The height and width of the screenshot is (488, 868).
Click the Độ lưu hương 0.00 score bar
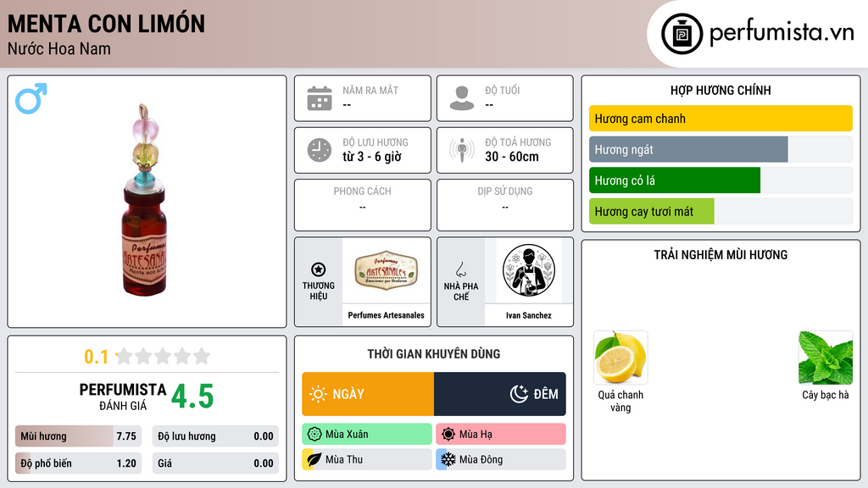tap(215, 436)
